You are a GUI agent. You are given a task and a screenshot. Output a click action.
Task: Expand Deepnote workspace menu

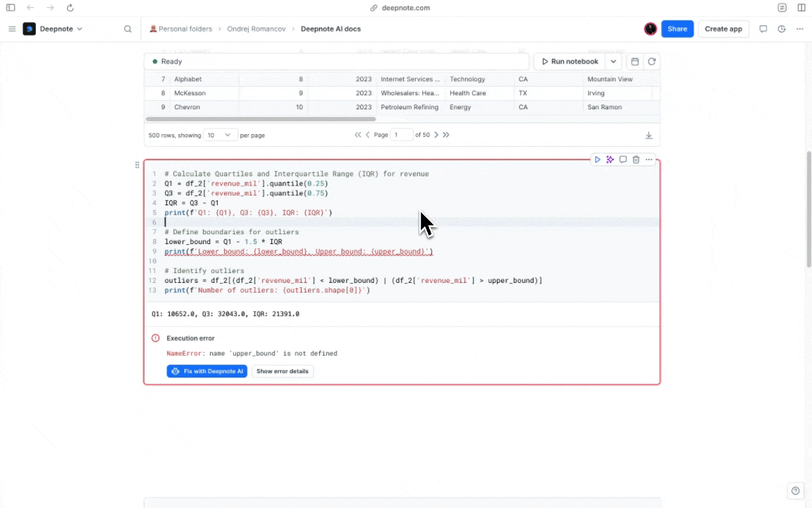53,29
